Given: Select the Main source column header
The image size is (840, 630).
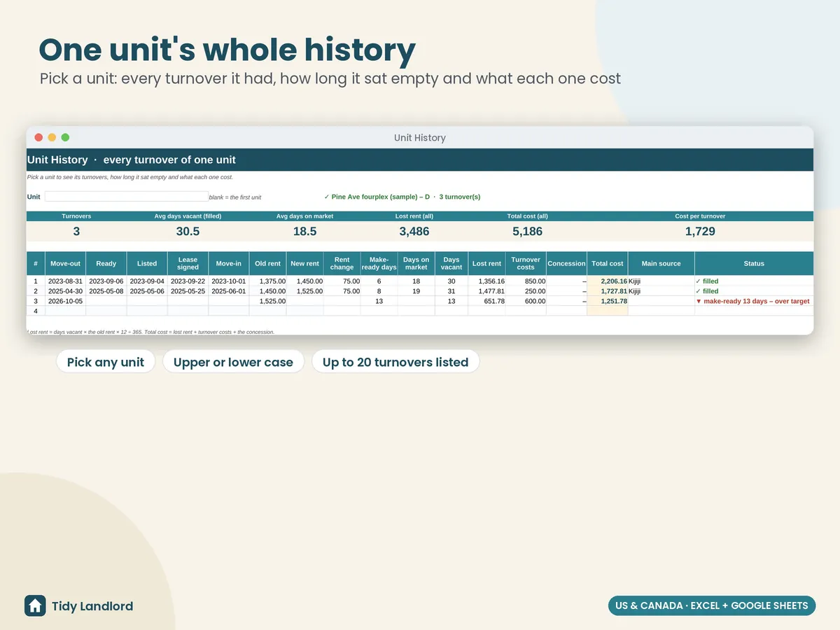Looking at the screenshot, I should point(661,263).
